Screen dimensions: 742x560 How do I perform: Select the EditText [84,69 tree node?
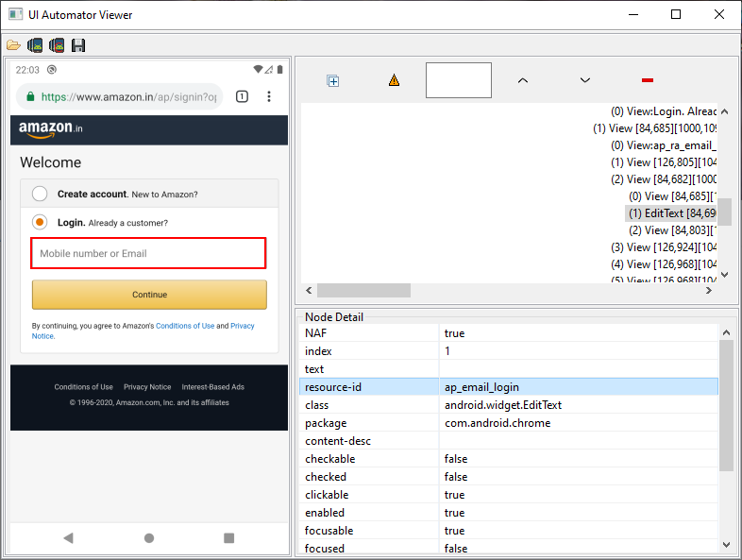(x=672, y=213)
